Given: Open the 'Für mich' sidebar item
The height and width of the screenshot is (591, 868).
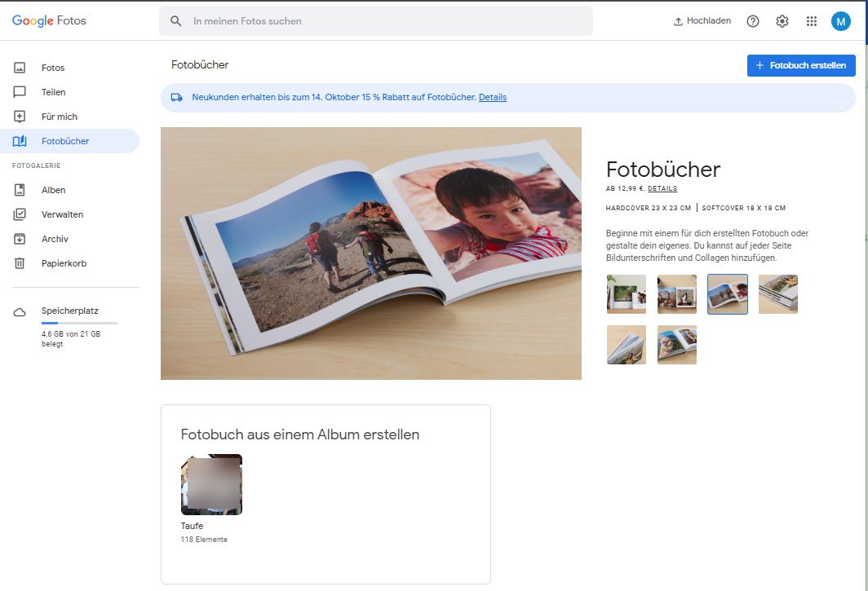Looking at the screenshot, I should click(70, 117).
